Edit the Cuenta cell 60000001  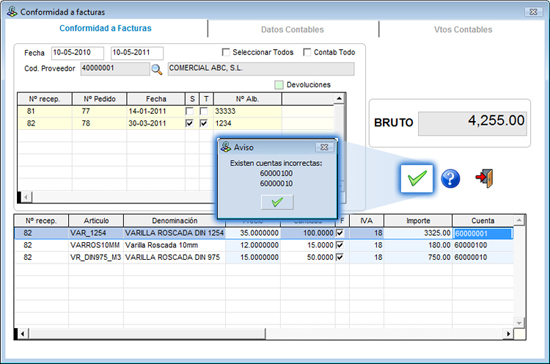[483, 234]
